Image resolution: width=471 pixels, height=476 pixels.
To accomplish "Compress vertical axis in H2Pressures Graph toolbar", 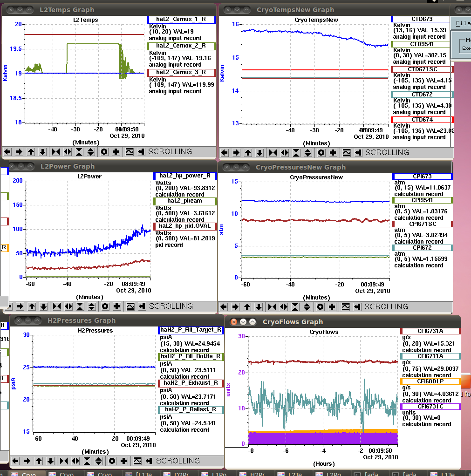I will pyautogui.click(x=87, y=461).
